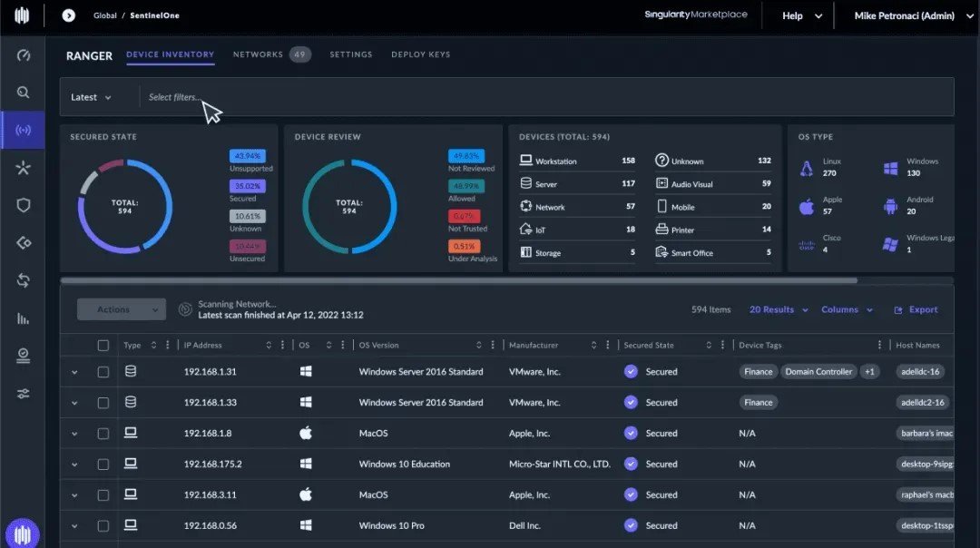
Task: Click the Windows 130 OS type icon
Action: (891, 168)
